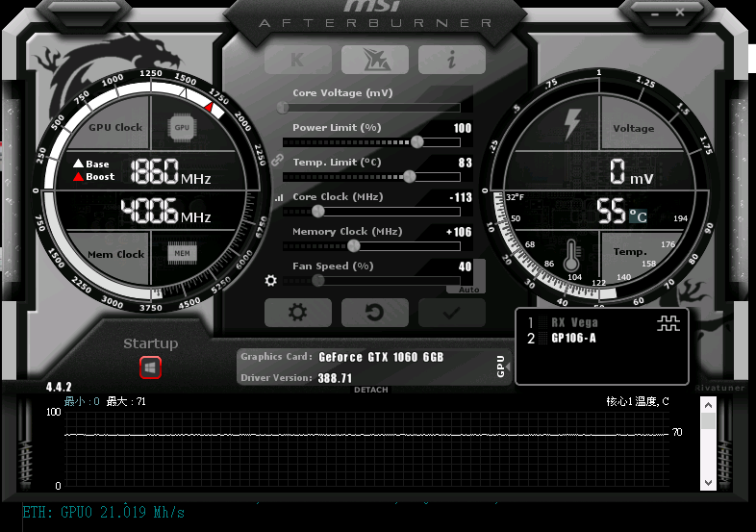Click the lightning bolt voltage icon

[573, 124]
